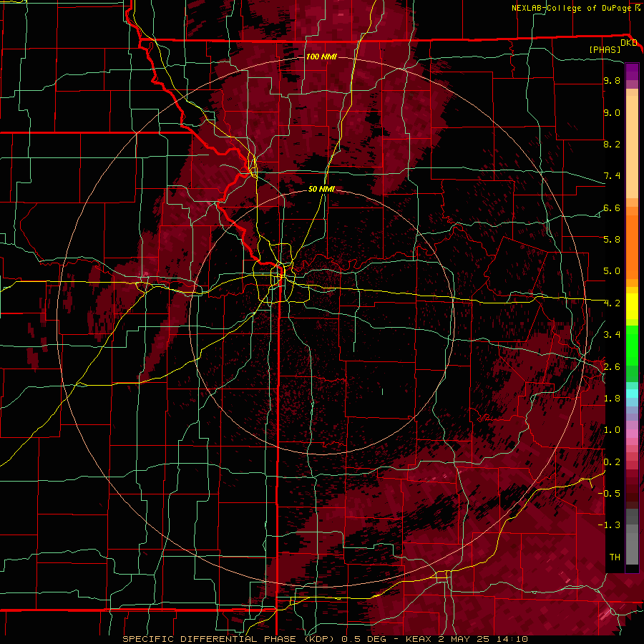
Task: Click the 8.2 scale value
Action: pyautogui.click(x=612, y=144)
